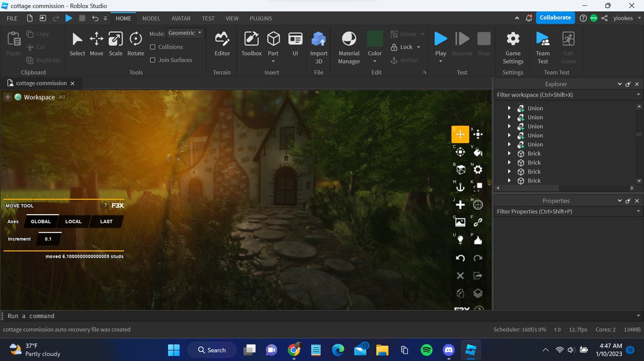Select the F3X Texture image tool (G)
This screenshot has height=361, width=644.
point(460,222)
